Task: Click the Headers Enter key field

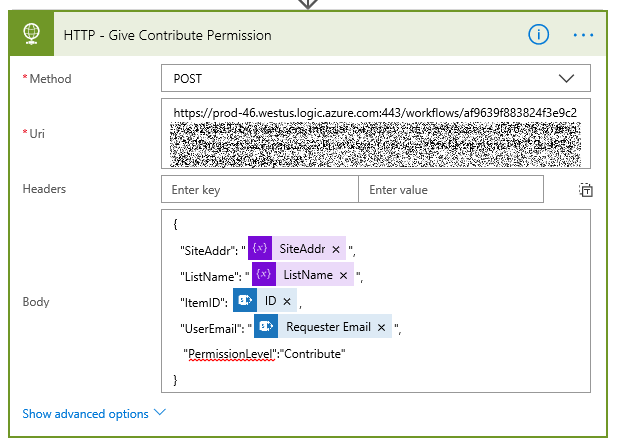Action: click(x=260, y=189)
